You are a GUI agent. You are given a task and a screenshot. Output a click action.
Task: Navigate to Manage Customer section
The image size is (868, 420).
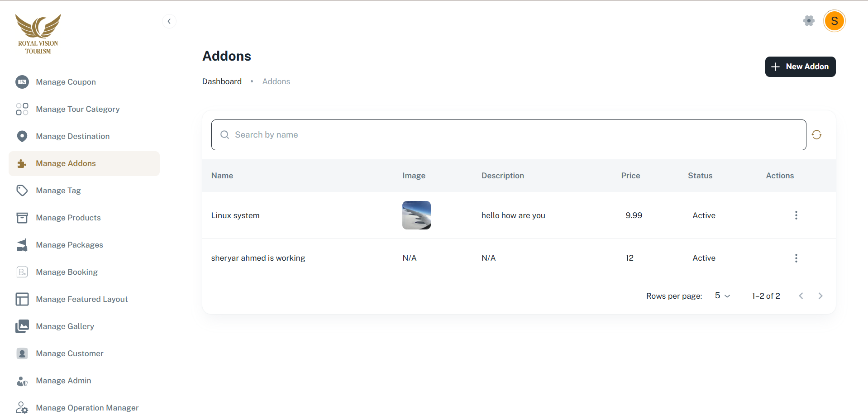click(x=69, y=353)
